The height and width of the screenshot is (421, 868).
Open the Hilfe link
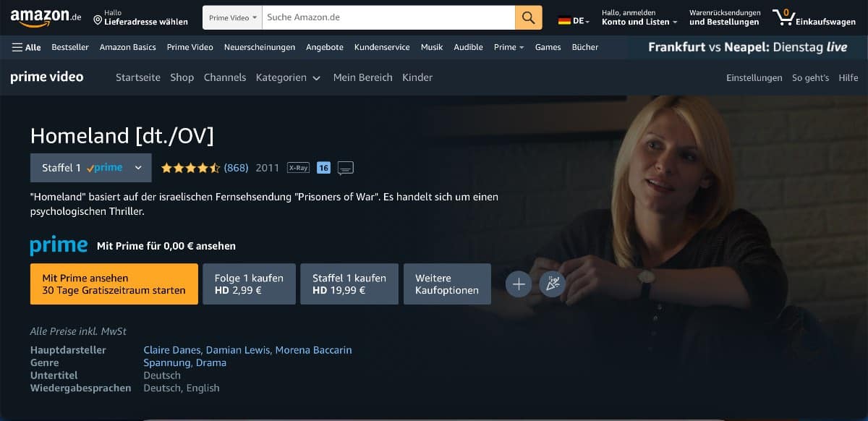point(848,77)
